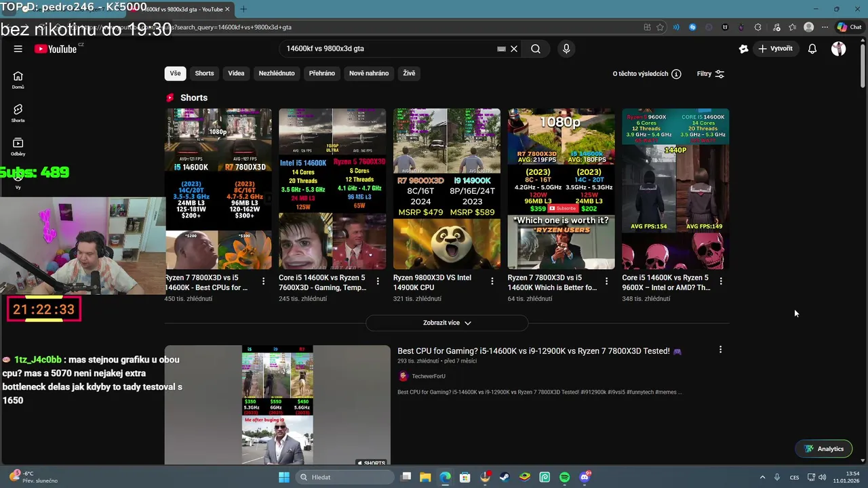Close the YouTube browser tab
Image resolution: width=868 pixels, height=488 pixels.
click(x=227, y=9)
